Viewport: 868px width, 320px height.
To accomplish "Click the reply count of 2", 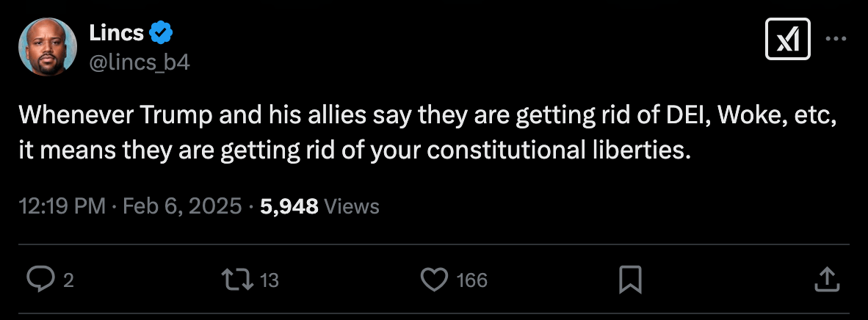I will tap(68, 280).
